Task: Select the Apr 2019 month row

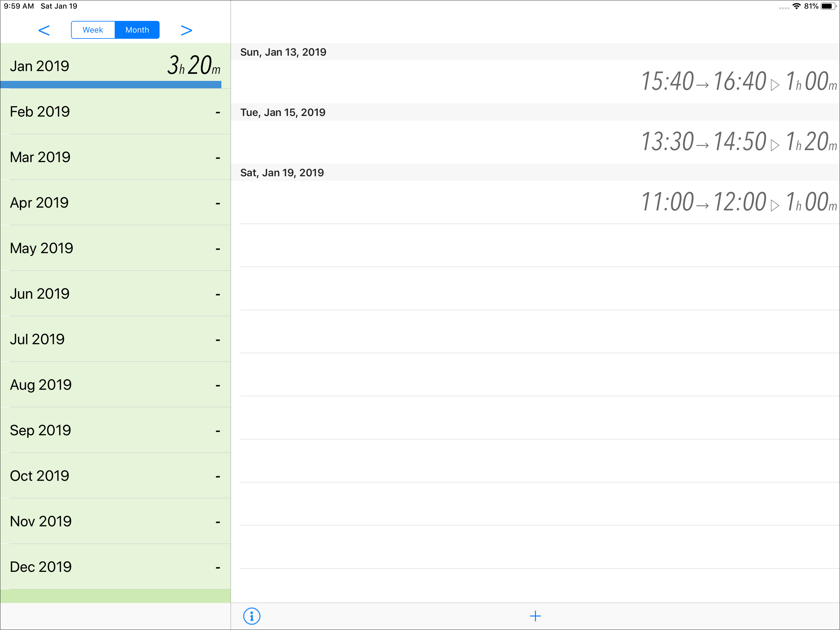Action: coord(115,202)
